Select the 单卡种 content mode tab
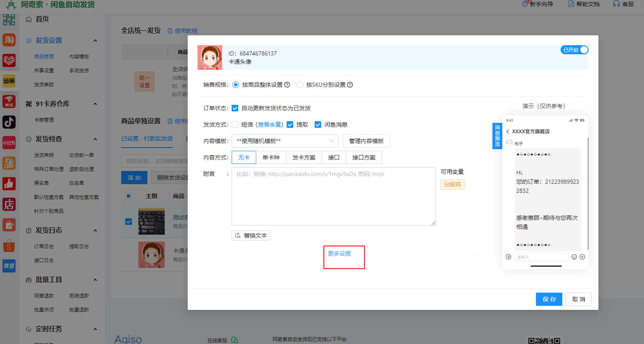The image size is (644, 344). point(271,157)
